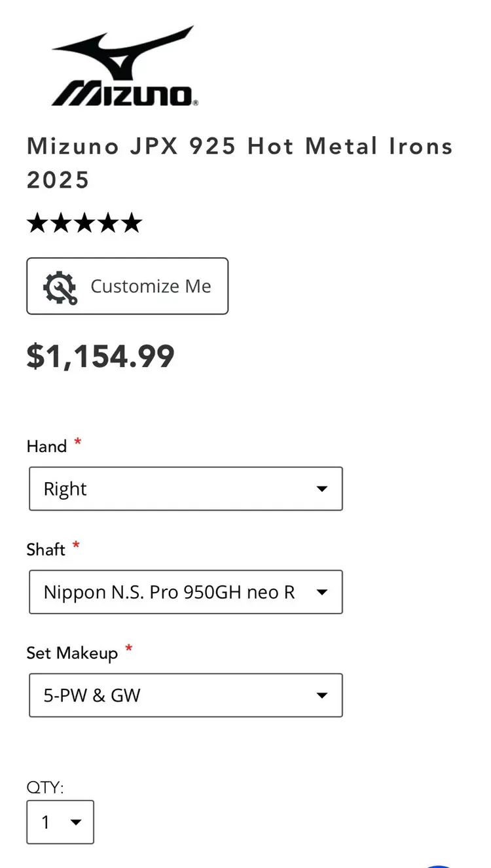Click the fifth star in the rating

(132, 224)
